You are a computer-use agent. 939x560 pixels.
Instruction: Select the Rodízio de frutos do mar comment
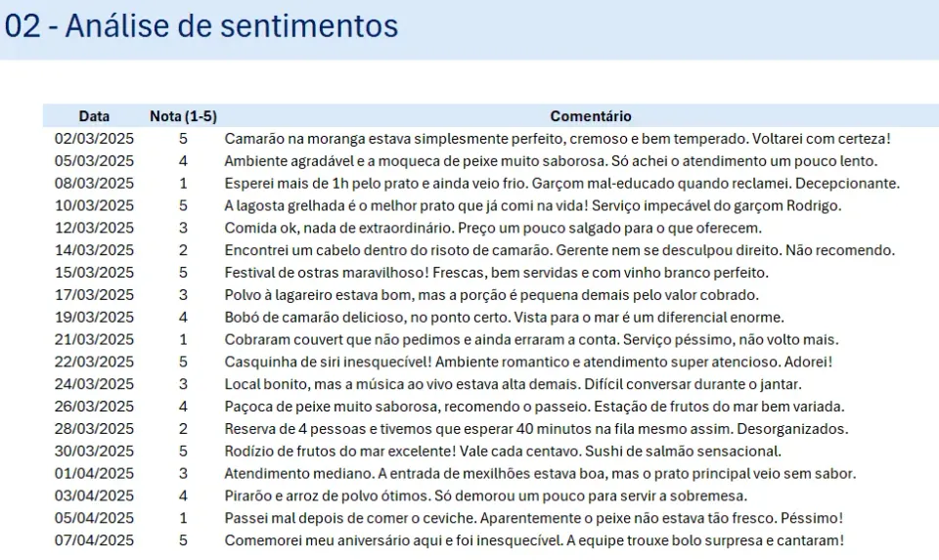[503, 452]
